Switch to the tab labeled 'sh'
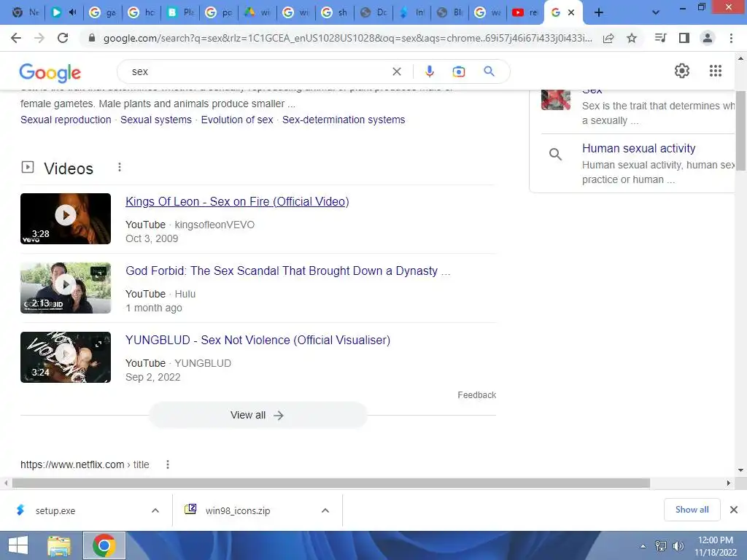Screen dimensions: 747x560 pos(334,12)
